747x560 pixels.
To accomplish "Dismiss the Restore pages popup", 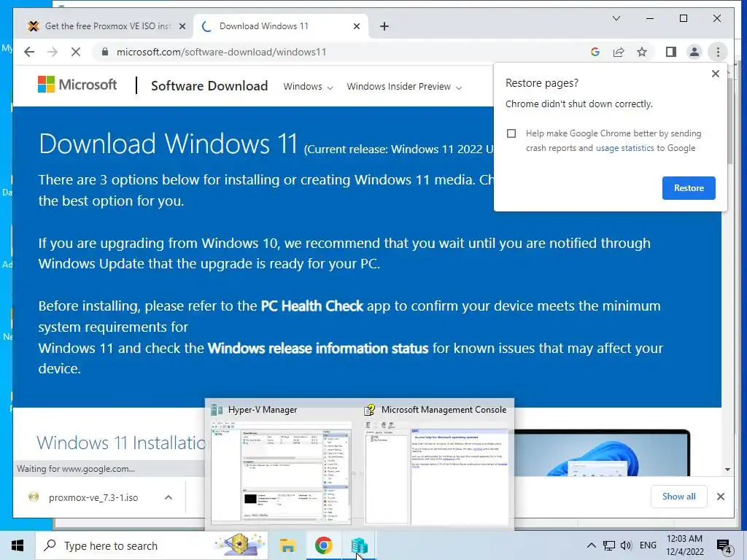I will click(715, 74).
